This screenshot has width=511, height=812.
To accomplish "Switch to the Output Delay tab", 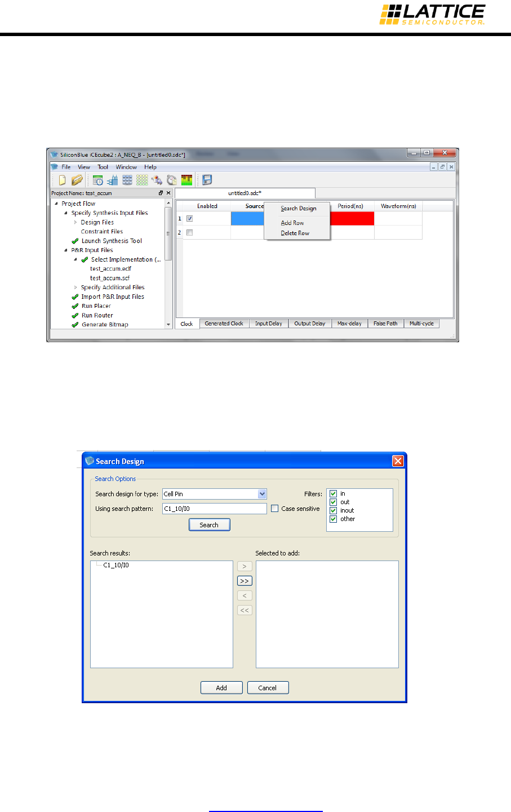I will 310,324.
